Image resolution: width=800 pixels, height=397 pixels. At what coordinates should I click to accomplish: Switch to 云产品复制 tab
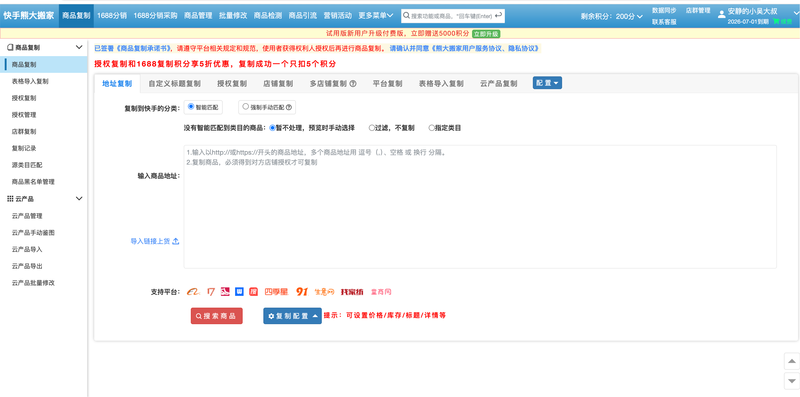(498, 84)
